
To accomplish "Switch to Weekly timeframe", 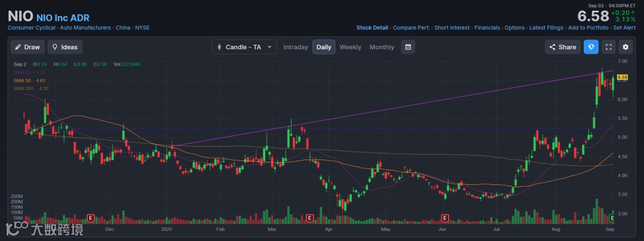I will click(351, 47).
